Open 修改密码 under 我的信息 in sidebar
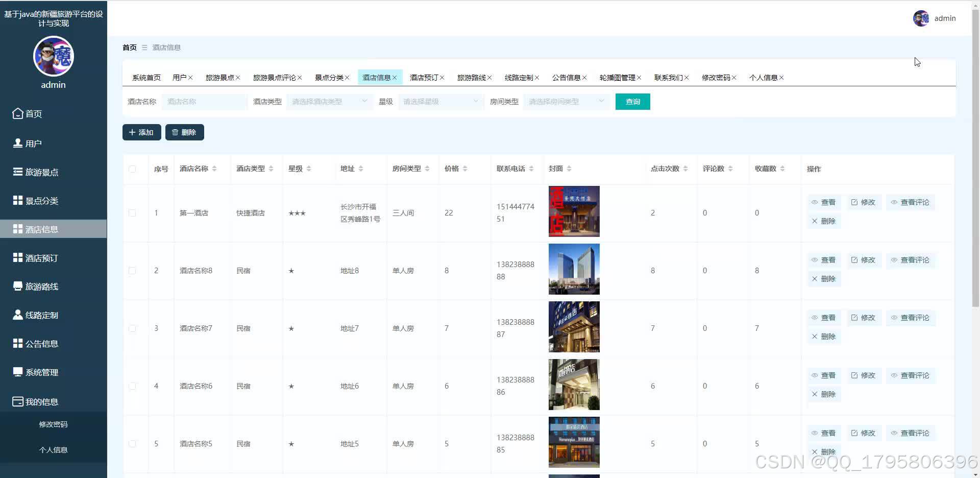Screen dimensions: 980x478 [53, 424]
